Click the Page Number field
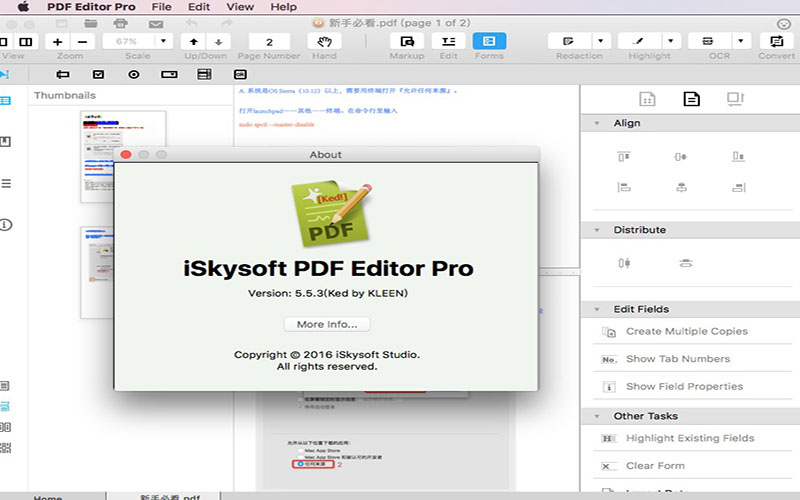The width and height of the screenshot is (800, 500). pyautogui.click(x=269, y=42)
